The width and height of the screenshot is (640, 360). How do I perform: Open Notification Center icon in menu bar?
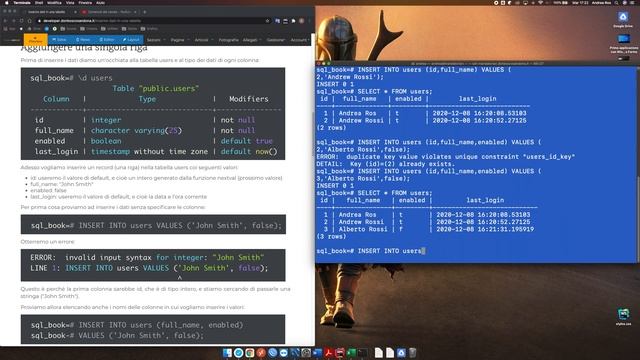[x=633, y=2]
